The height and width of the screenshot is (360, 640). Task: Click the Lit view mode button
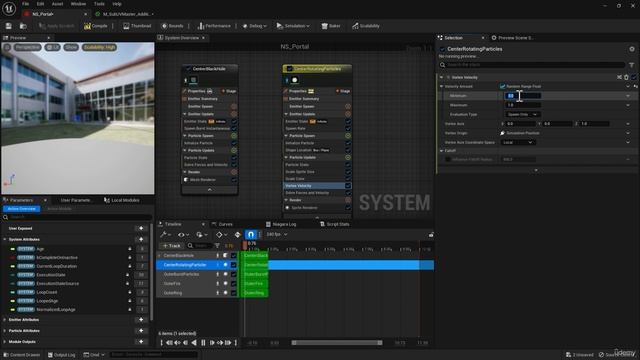point(52,47)
